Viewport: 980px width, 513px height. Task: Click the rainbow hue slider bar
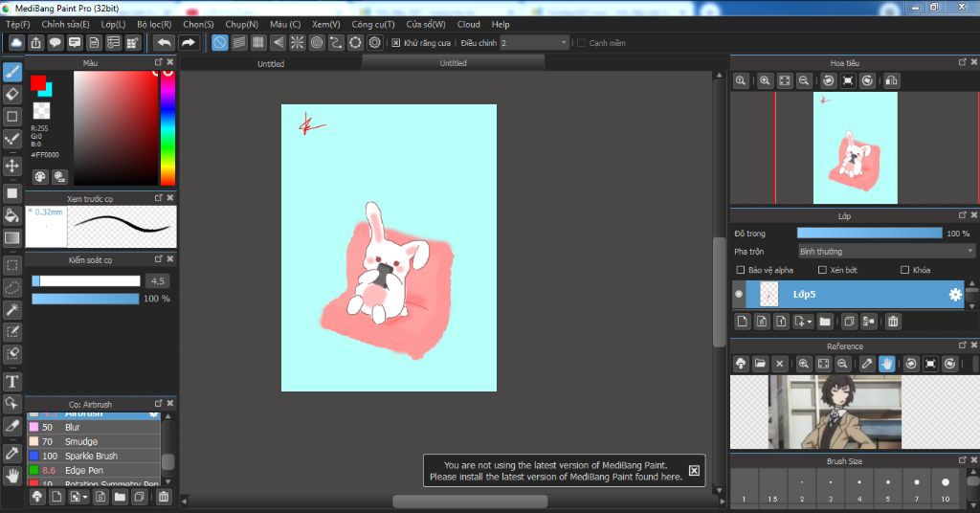pyautogui.click(x=167, y=128)
